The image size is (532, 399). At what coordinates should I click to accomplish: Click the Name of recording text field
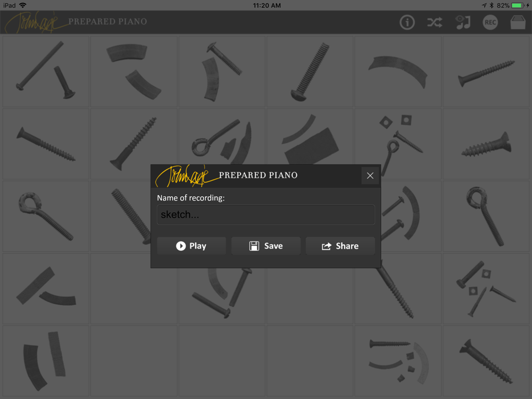pyautogui.click(x=266, y=214)
